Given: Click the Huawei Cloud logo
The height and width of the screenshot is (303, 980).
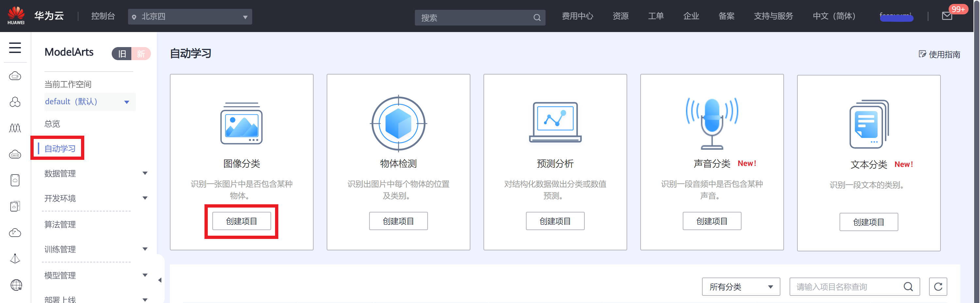Looking at the screenshot, I should tap(16, 16).
